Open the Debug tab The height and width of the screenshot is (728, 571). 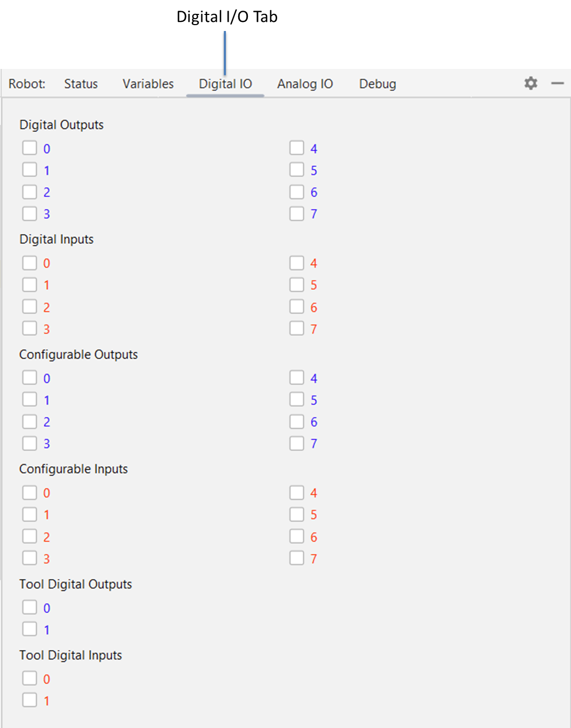tap(377, 84)
